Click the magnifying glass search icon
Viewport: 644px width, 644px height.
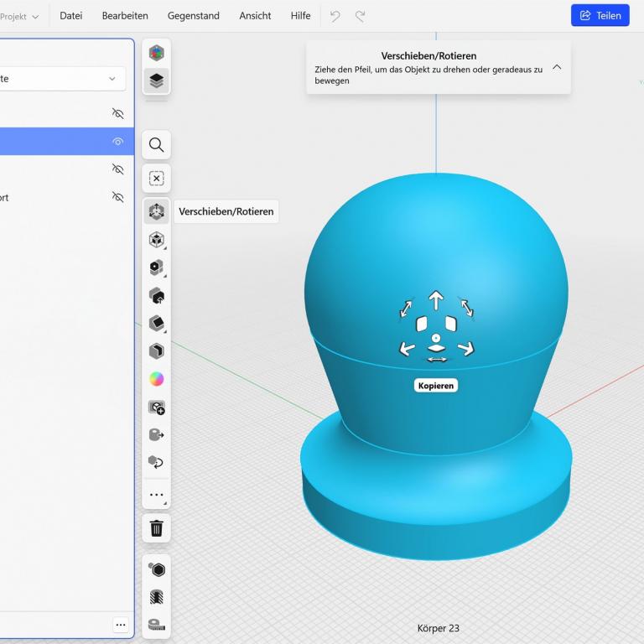coord(156,145)
